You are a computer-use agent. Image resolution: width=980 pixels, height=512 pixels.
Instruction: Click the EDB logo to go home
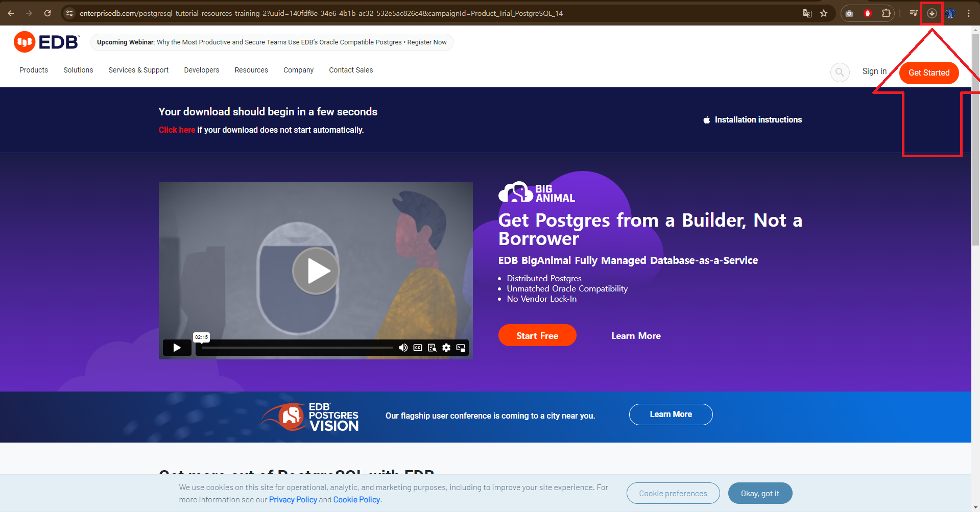pyautogui.click(x=47, y=42)
